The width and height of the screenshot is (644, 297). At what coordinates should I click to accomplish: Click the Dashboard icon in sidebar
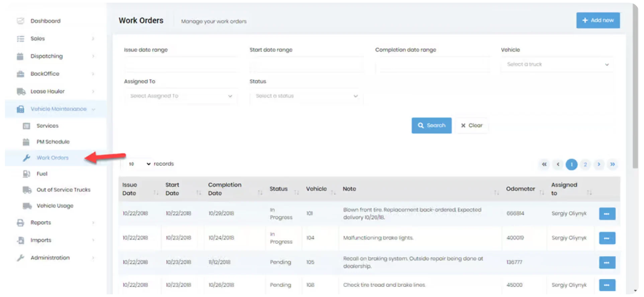20,21
